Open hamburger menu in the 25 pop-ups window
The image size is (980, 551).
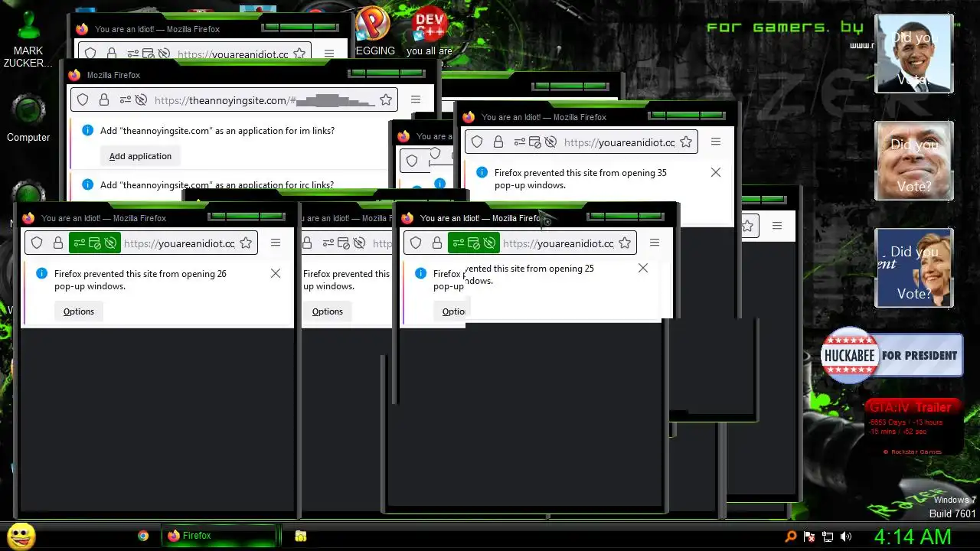point(655,243)
